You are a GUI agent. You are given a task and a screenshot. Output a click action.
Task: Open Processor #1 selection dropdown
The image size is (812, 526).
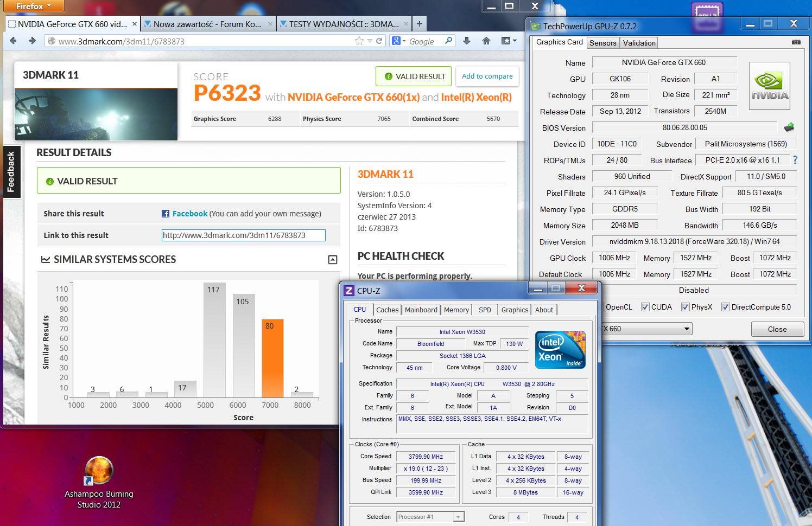(x=458, y=517)
